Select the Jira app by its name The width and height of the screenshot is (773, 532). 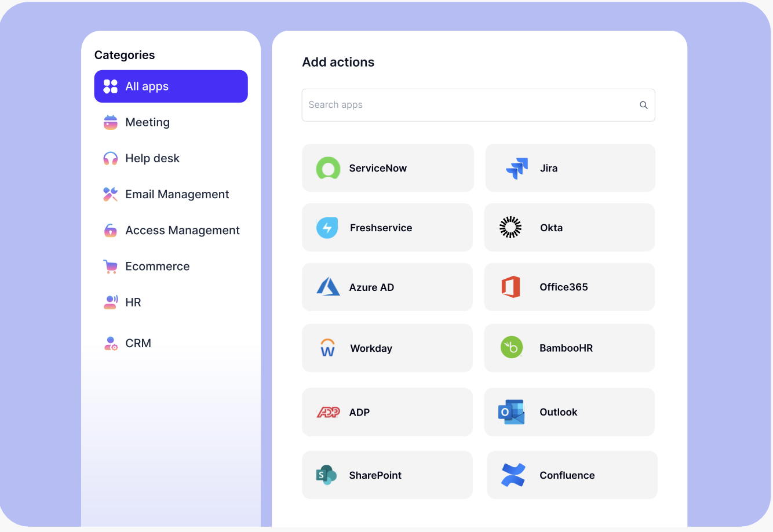click(x=549, y=168)
